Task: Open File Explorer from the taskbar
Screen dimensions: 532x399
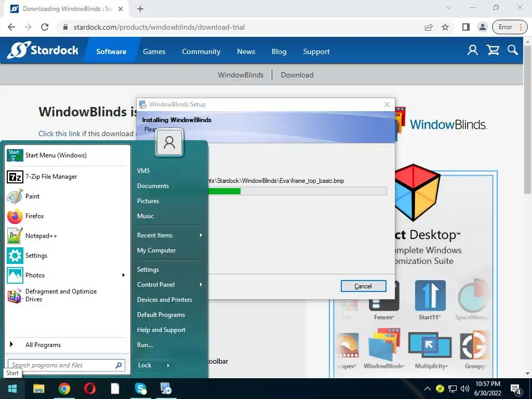Action: tap(38, 389)
